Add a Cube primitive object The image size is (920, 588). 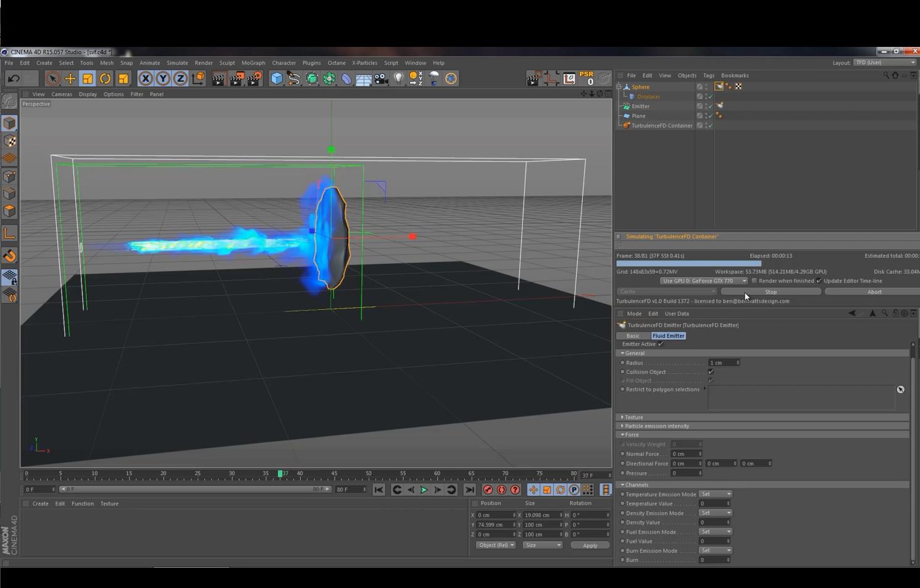pyautogui.click(x=277, y=78)
